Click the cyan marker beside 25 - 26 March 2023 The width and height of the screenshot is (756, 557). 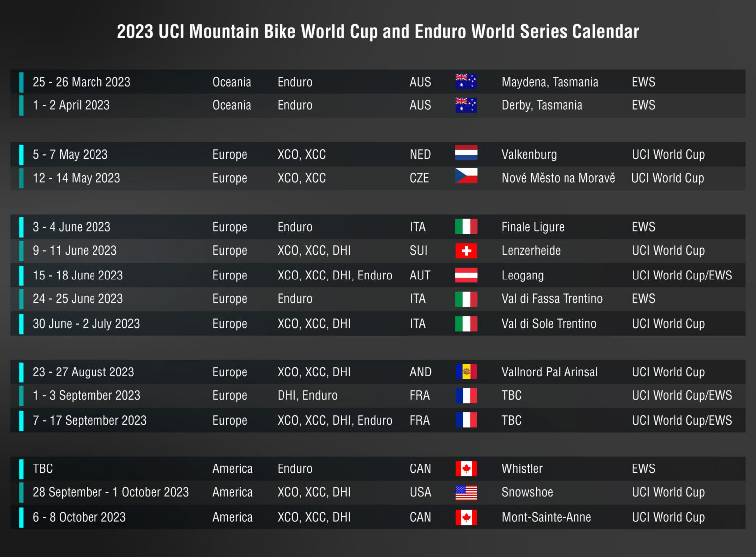coord(21,82)
